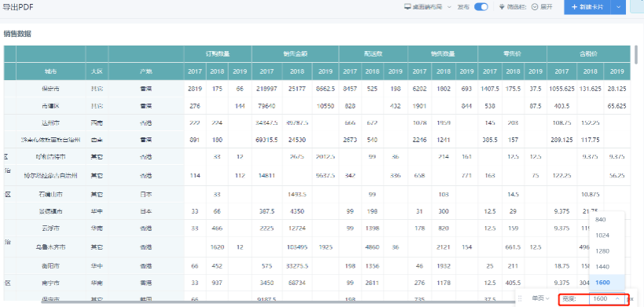Click the 衡阳市 city cell
This screenshot has height=307, width=644.
(x=50, y=266)
